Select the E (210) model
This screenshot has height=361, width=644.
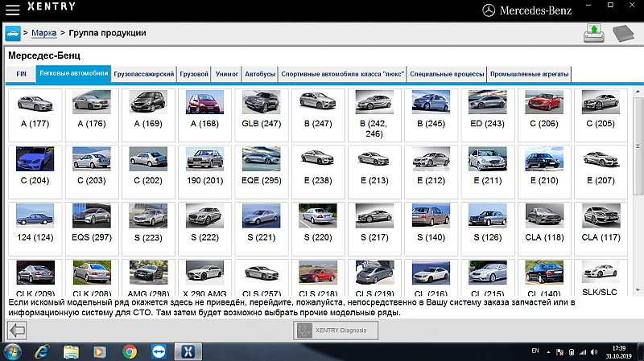pyautogui.click(x=544, y=172)
